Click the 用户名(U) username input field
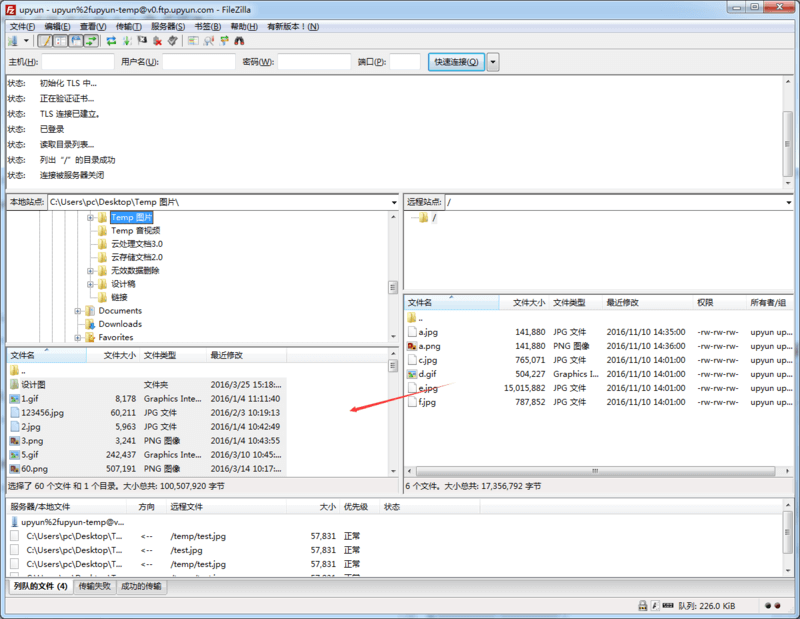Image resolution: width=800 pixels, height=619 pixels. click(x=199, y=62)
